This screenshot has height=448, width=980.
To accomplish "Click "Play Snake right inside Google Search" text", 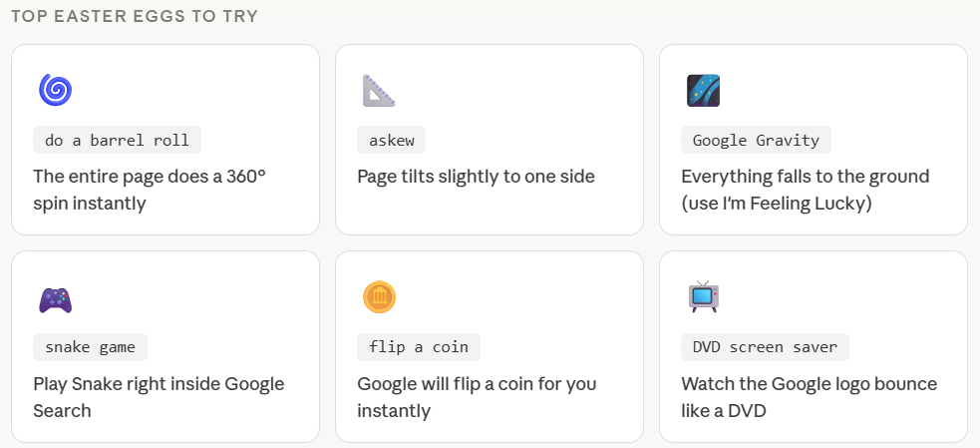I will point(159,397).
